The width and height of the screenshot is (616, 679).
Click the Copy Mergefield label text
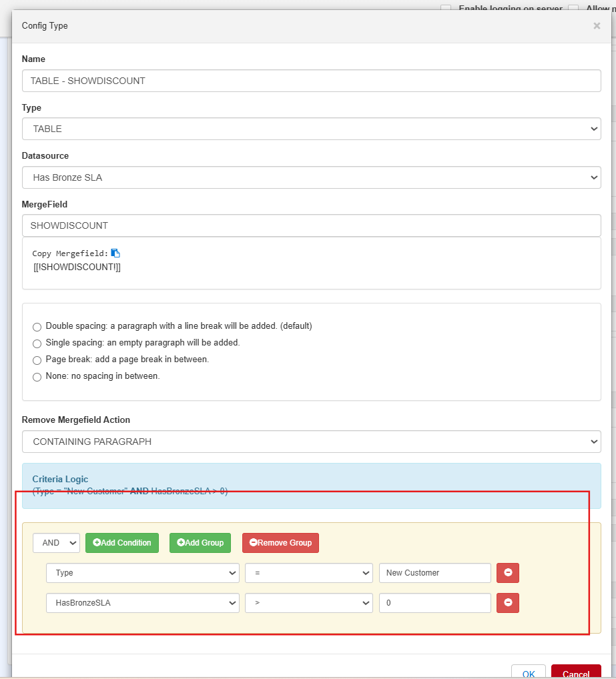click(x=70, y=253)
